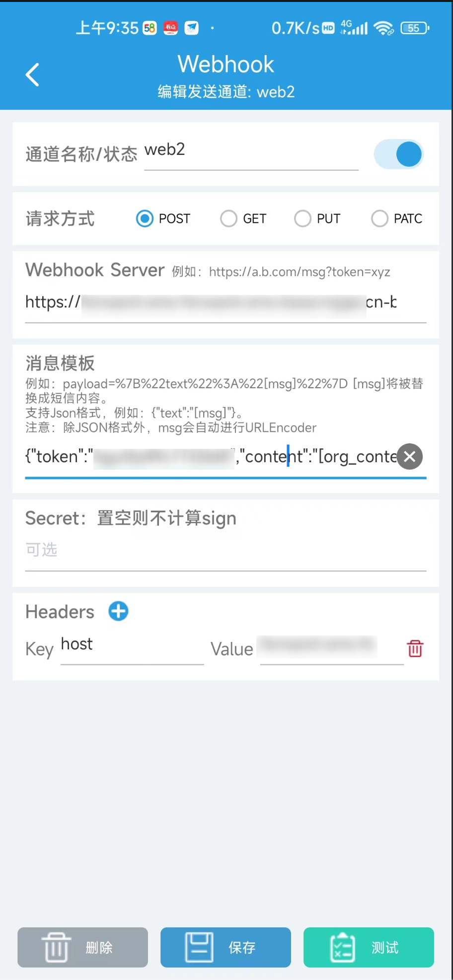Viewport: 453px width, 980px height.
Task: Add a new header with plus icon
Action: pyautogui.click(x=118, y=611)
